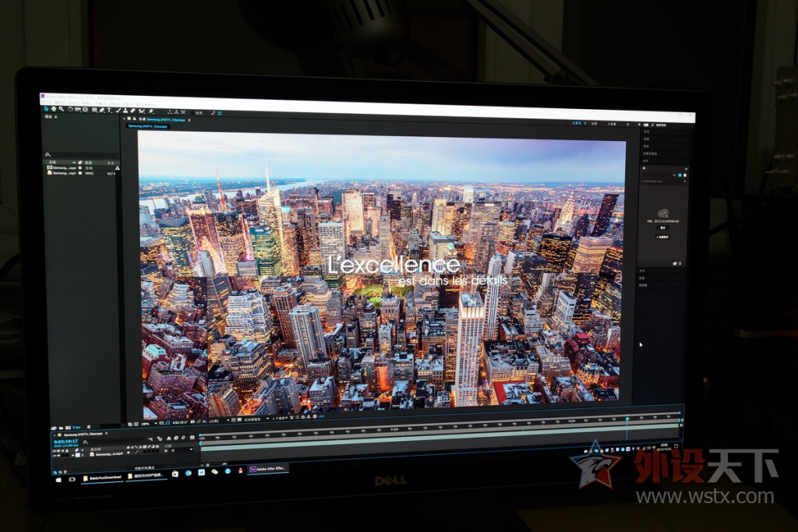Image resolution: width=798 pixels, height=532 pixels.
Task: Expand layer 1 properties triangle
Action: pyautogui.click(x=72, y=455)
